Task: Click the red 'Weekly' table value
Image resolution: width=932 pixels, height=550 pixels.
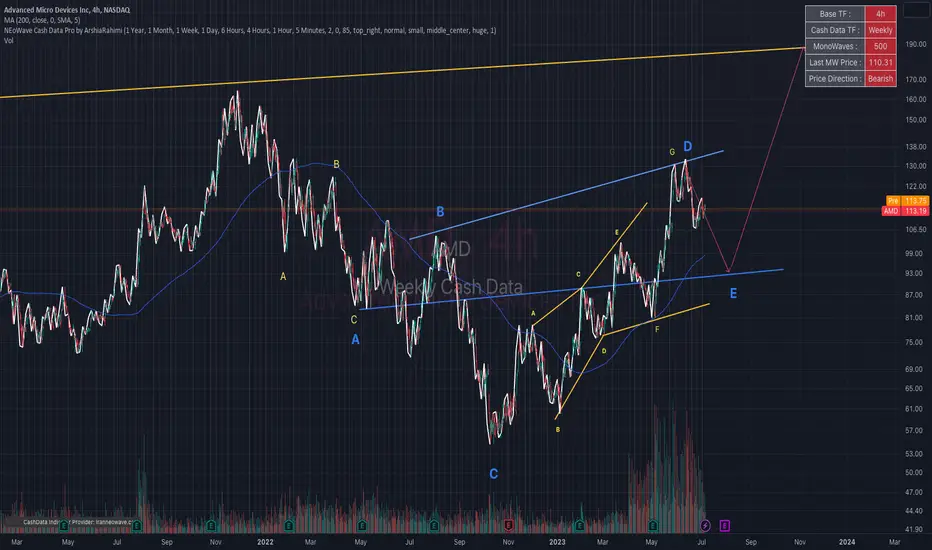Action: (x=880, y=30)
